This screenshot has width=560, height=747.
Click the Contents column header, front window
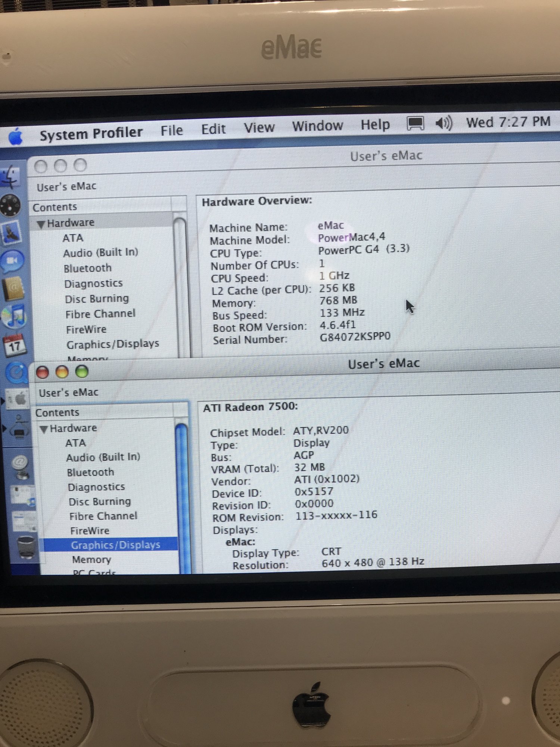coord(105,412)
